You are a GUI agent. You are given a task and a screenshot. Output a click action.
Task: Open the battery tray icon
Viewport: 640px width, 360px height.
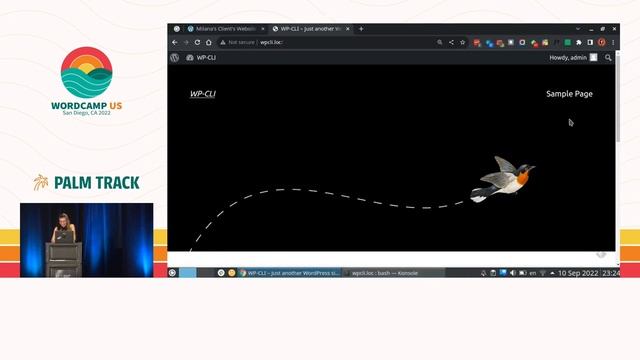tap(522, 273)
